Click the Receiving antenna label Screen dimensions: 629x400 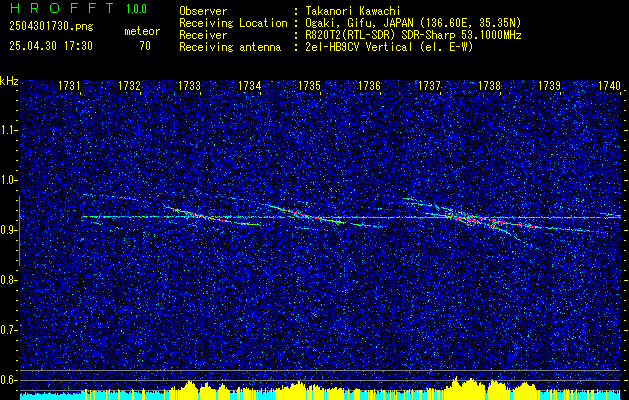(x=230, y=47)
